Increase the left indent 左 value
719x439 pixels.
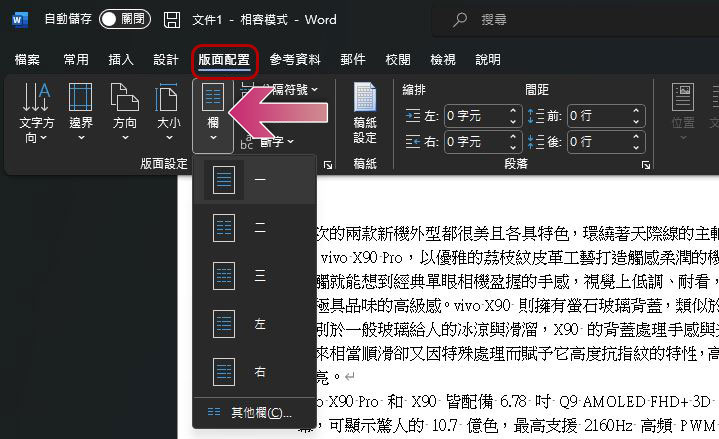coord(514,111)
